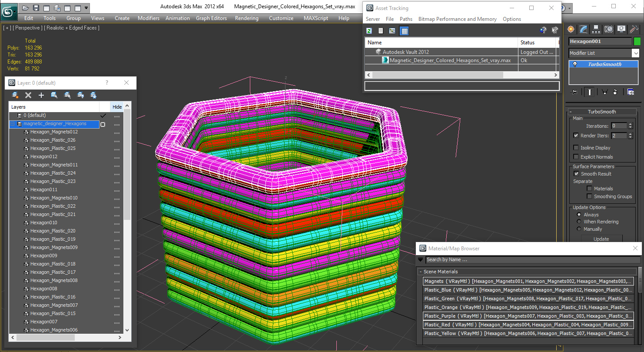Toggle TurboSmooth modifier lightbulb

click(575, 64)
